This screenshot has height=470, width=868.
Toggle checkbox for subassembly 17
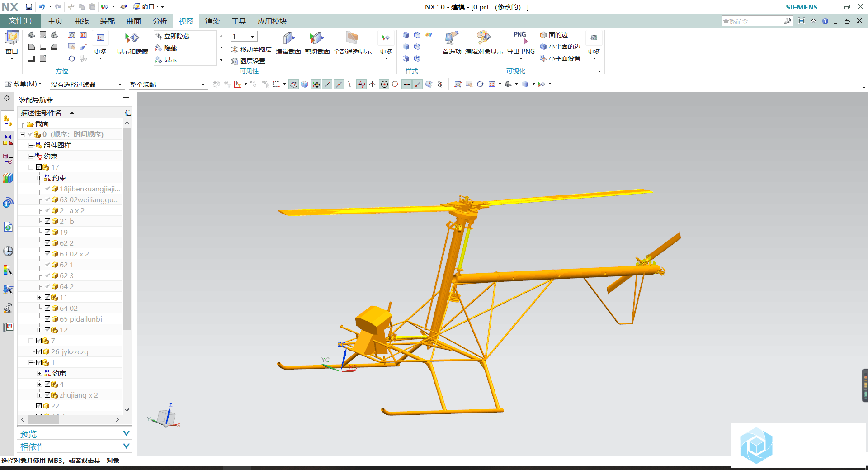(x=39, y=167)
